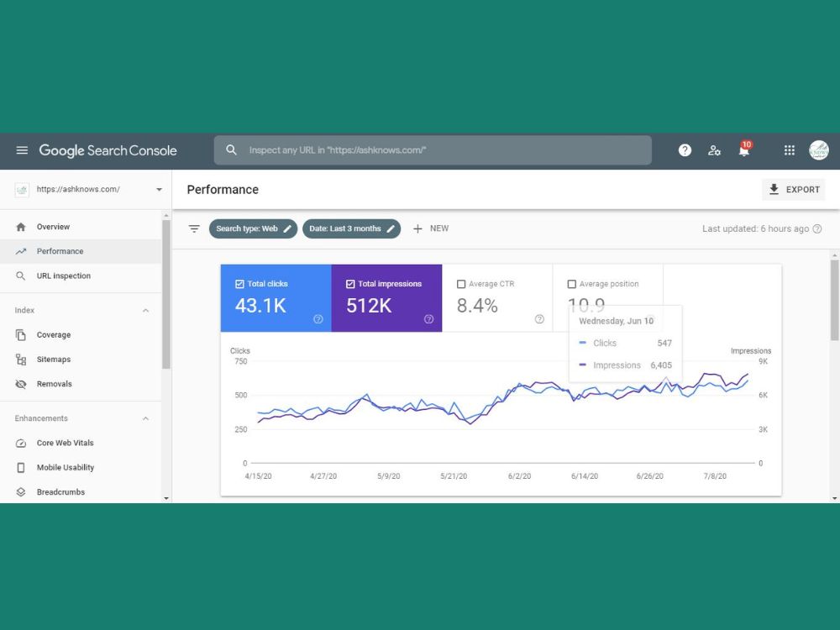The width and height of the screenshot is (840, 630).
Task: Click the Performance page heading
Action: (223, 190)
